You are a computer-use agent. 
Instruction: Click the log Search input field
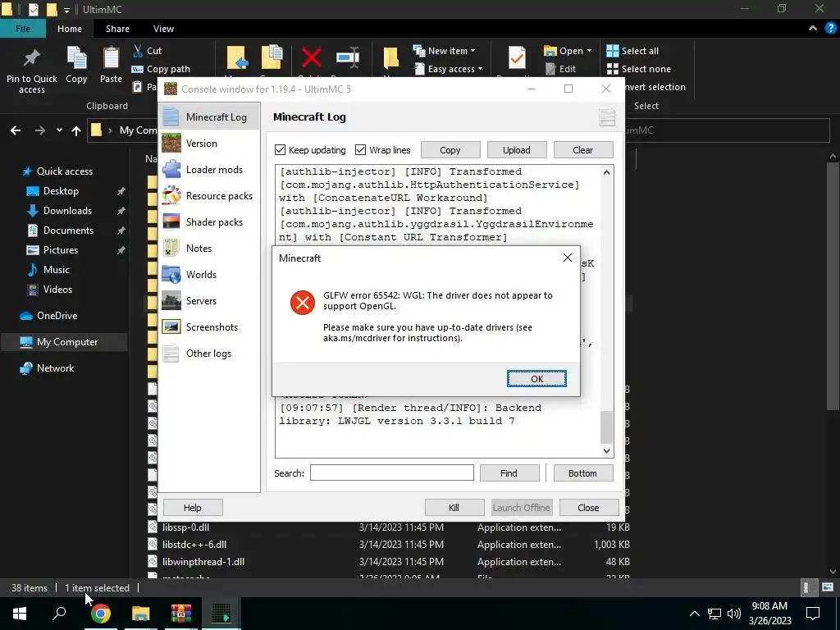[391, 473]
